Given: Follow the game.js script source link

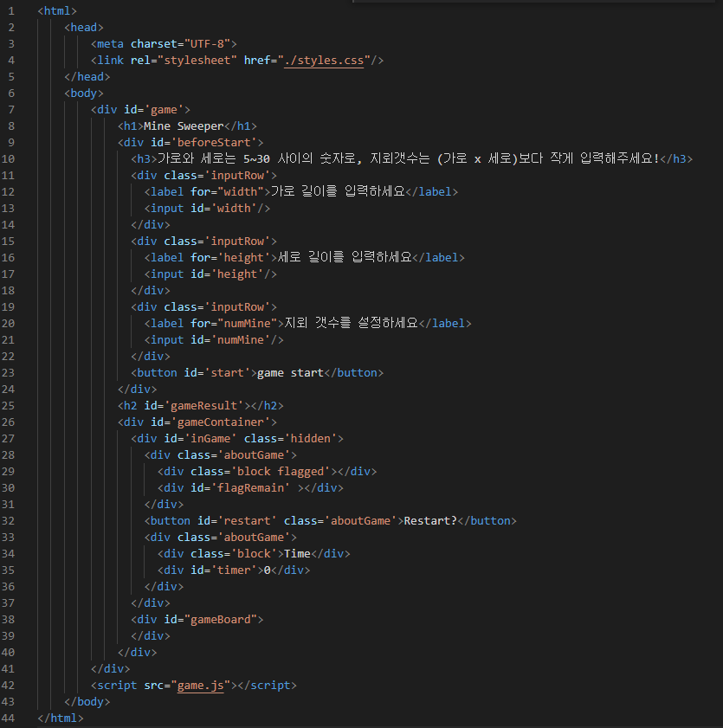Looking at the screenshot, I should point(201,686).
